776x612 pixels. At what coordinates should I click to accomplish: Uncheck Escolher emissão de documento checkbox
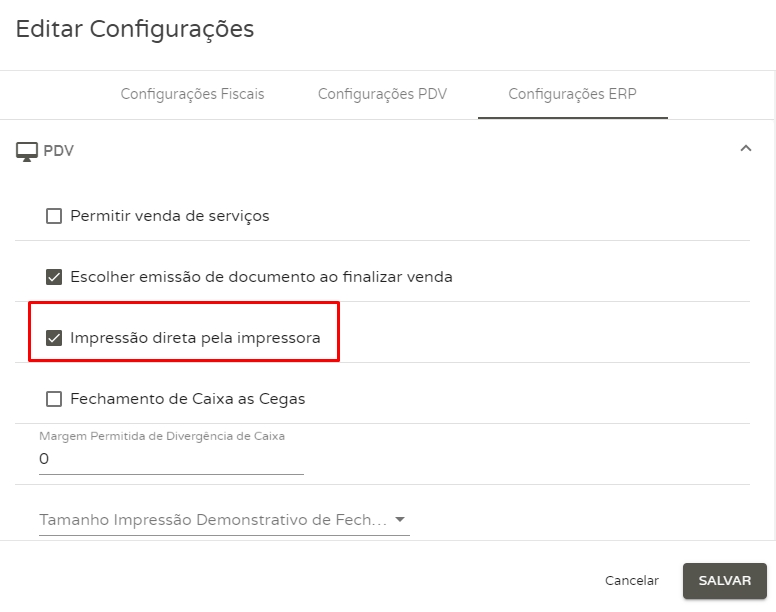54,277
